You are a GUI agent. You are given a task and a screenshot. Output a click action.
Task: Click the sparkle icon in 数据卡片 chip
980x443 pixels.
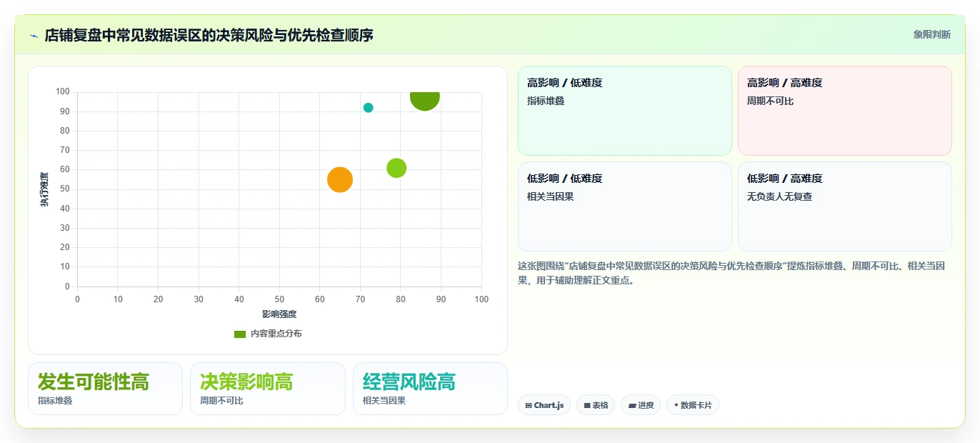pos(676,405)
